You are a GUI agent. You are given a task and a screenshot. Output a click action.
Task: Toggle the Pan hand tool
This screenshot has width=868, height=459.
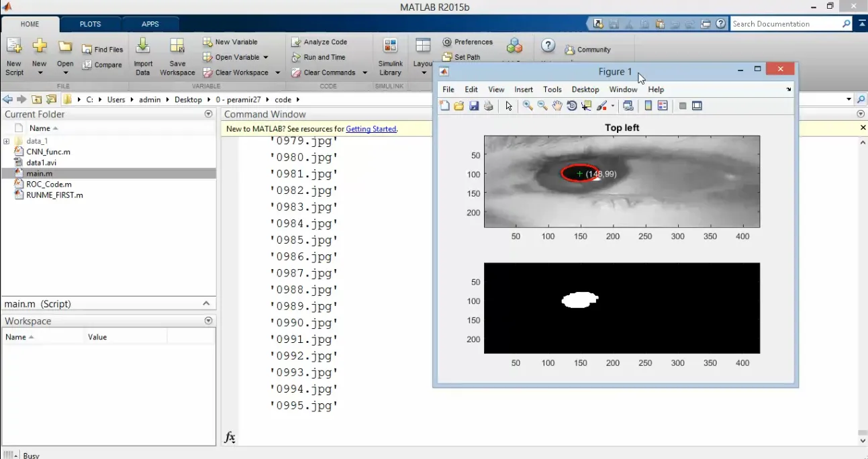click(x=557, y=106)
